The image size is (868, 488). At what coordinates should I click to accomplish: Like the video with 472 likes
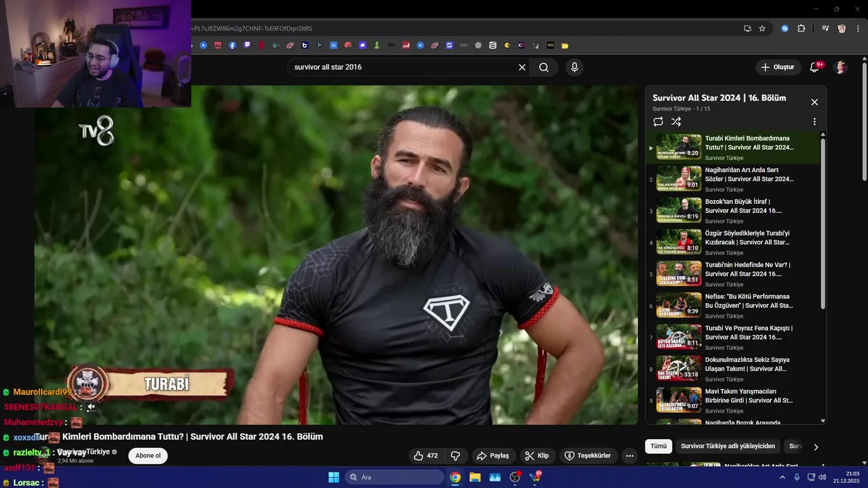click(x=425, y=455)
